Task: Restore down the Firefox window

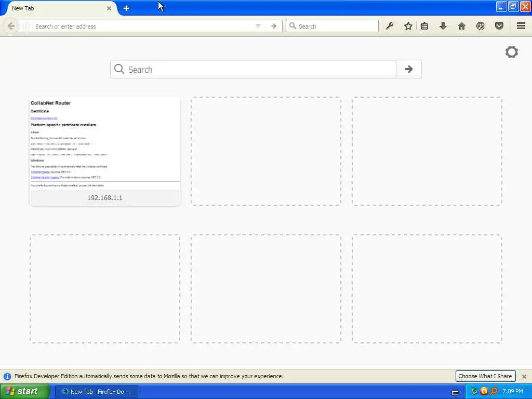Action: [513, 6]
